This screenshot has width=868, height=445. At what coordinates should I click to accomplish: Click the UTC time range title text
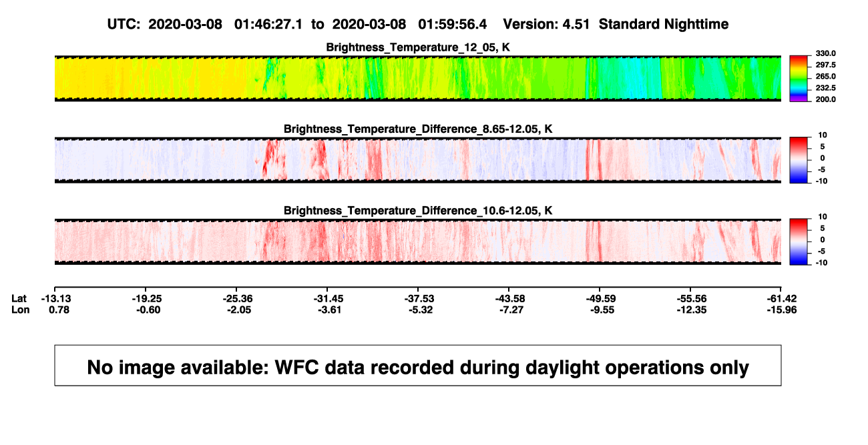[417, 24]
